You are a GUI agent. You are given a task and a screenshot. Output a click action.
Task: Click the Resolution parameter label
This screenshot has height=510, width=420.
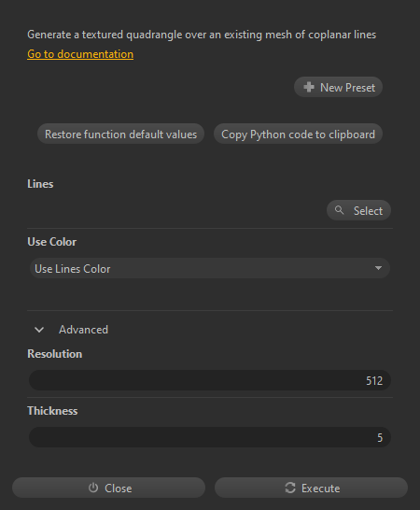coord(55,354)
